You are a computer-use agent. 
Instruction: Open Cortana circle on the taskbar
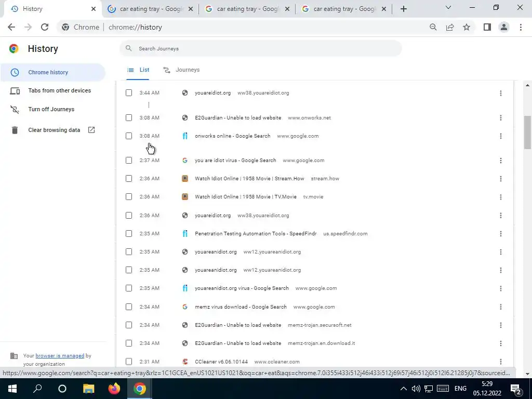[x=62, y=389]
